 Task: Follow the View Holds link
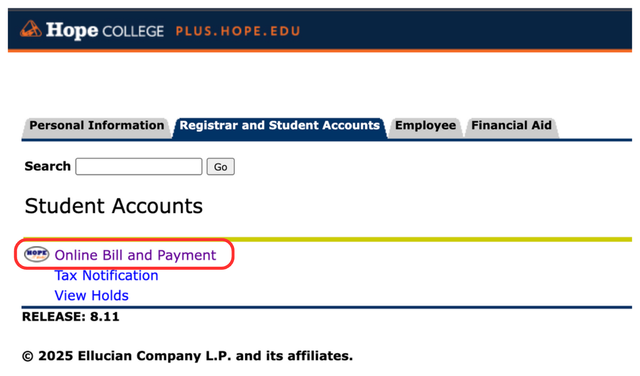pos(91,296)
